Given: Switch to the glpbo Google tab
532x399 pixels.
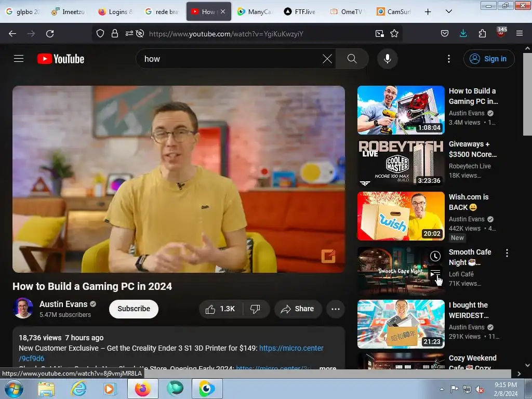Looking at the screenshot, I should click(x=23, y=11).
